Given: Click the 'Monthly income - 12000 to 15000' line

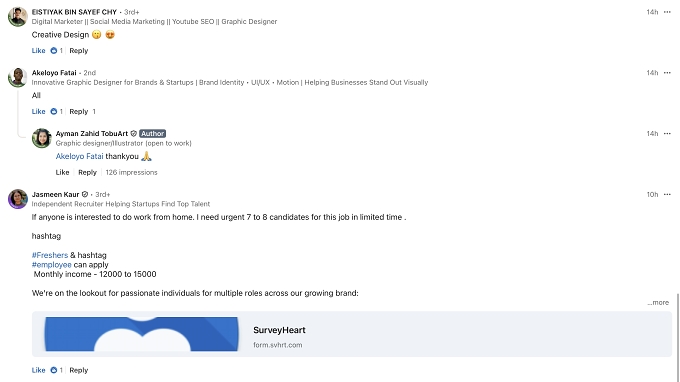Looking at the screenshot, I should tap(95, 274).
